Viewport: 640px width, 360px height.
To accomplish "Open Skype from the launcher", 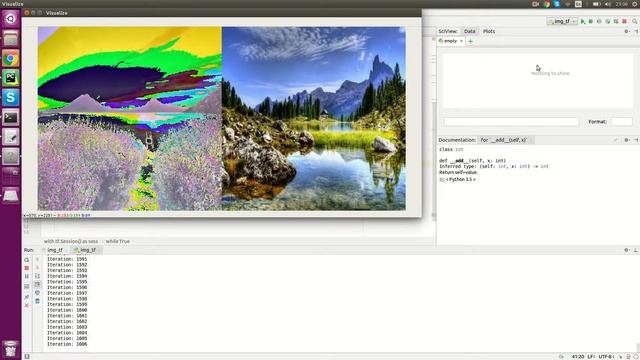I will click(x=11, y=98).
